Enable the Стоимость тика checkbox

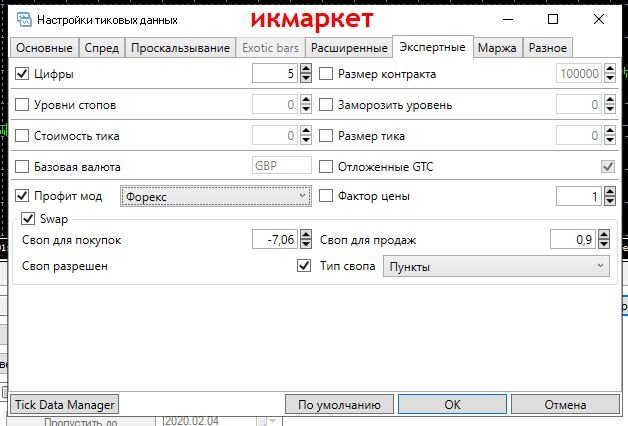[x=22, y=135]
